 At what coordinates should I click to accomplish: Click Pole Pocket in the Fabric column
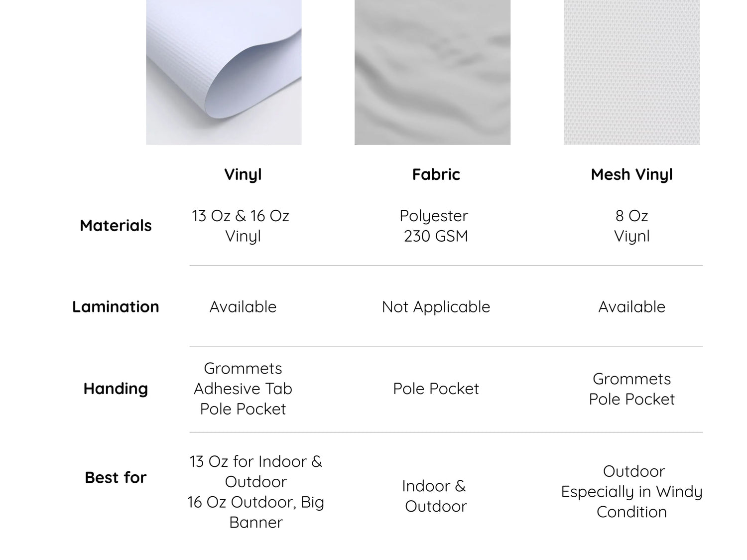436,389
